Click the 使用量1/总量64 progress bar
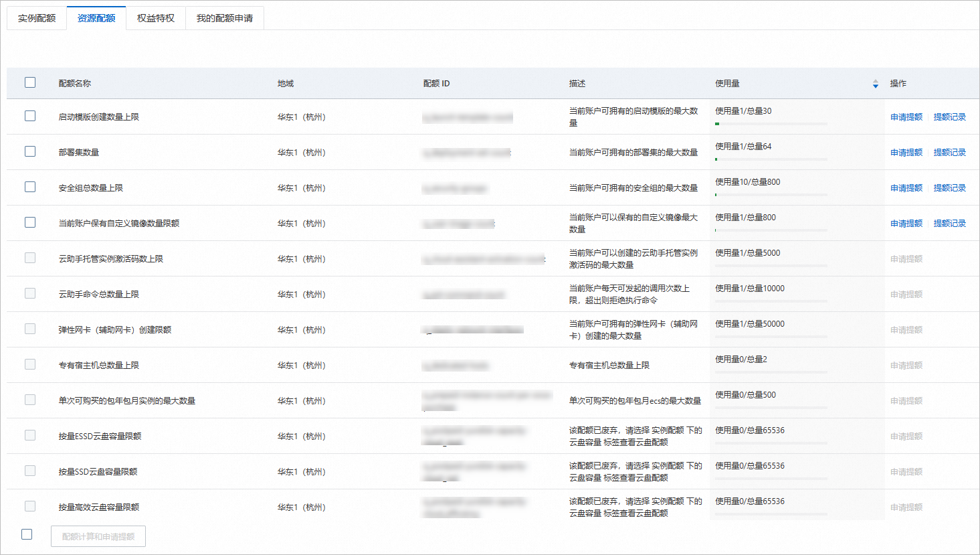Image resolution: width=980 pixels, height=555 pixels. click(771, 159)
